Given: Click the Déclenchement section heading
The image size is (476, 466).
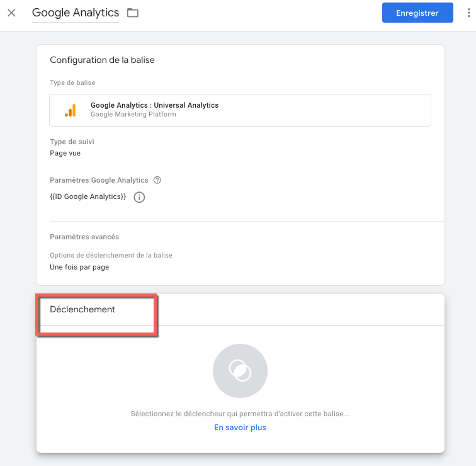Looking at the screenshot, I should click(82, 309).
